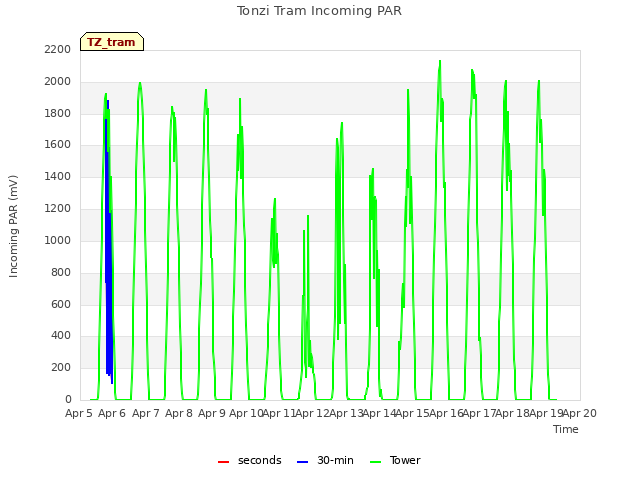Screen dimensions: 640x480
Task: Click the chart title 'Tonzi Tram Incoming PAR'
Action: pyautogui.click(x=319, y=11)
